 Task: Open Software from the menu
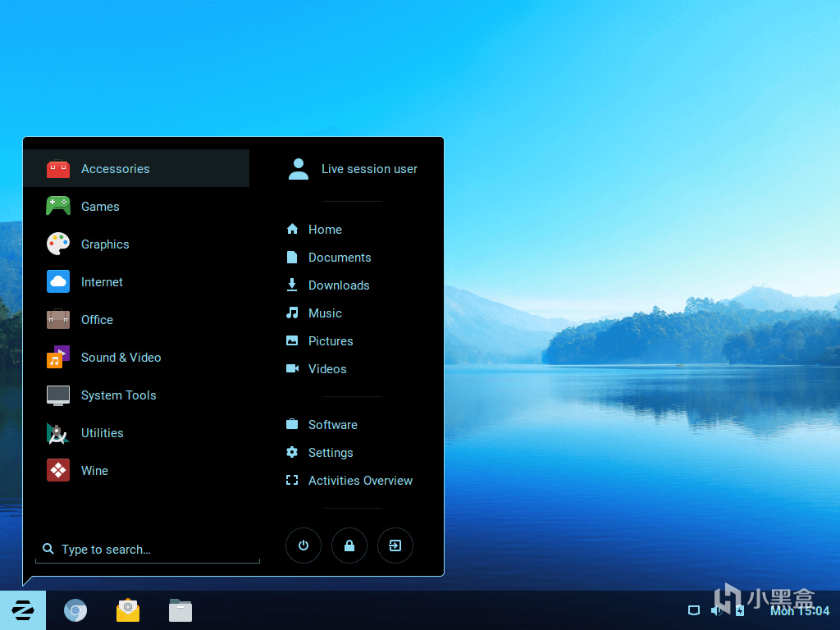[x=333, y=424]
